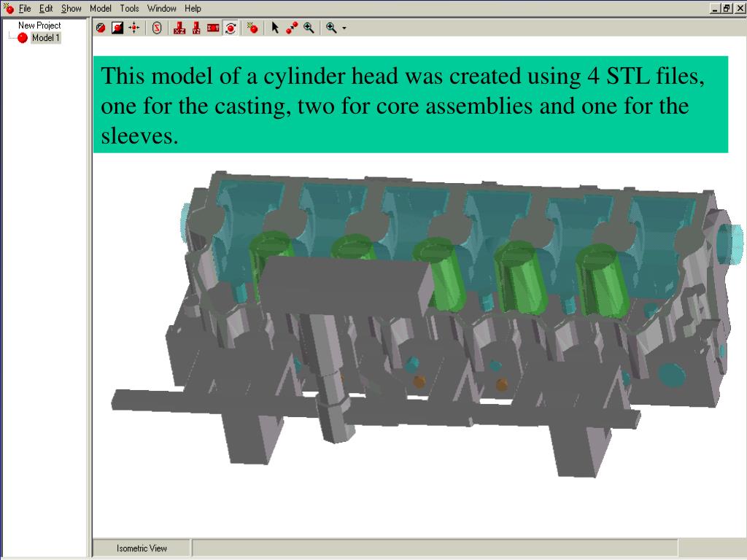Click the red sphere icon beside Model 1

(23, 38)
